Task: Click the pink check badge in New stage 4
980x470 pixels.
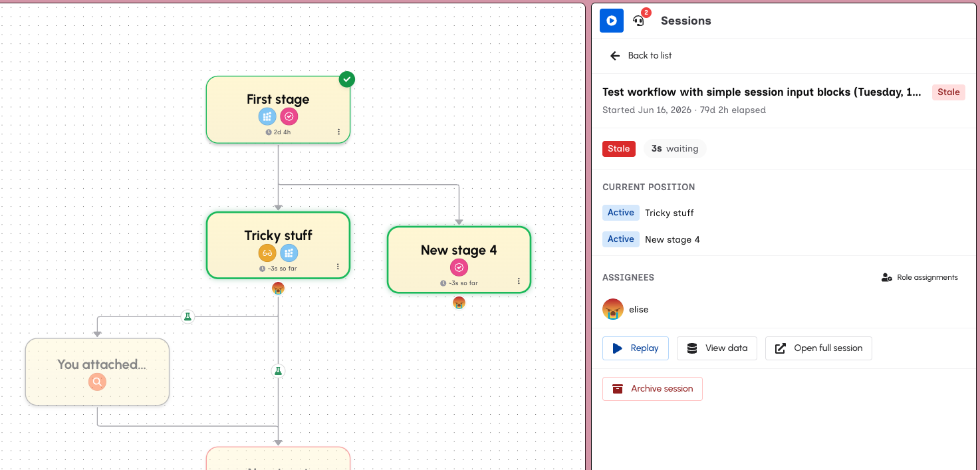Action: (x=459, y=268)
